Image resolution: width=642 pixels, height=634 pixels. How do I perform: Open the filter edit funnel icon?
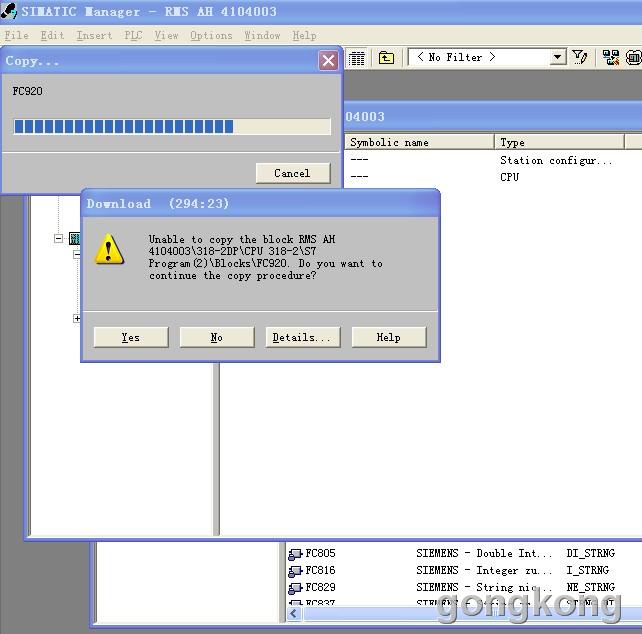click(x=580, y=57)
